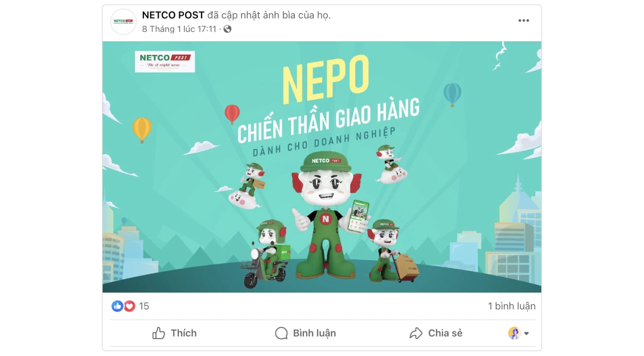Viewport: 644px width, 356px height.
Task: Click the globe public audience icon
Action: [227, 29]
